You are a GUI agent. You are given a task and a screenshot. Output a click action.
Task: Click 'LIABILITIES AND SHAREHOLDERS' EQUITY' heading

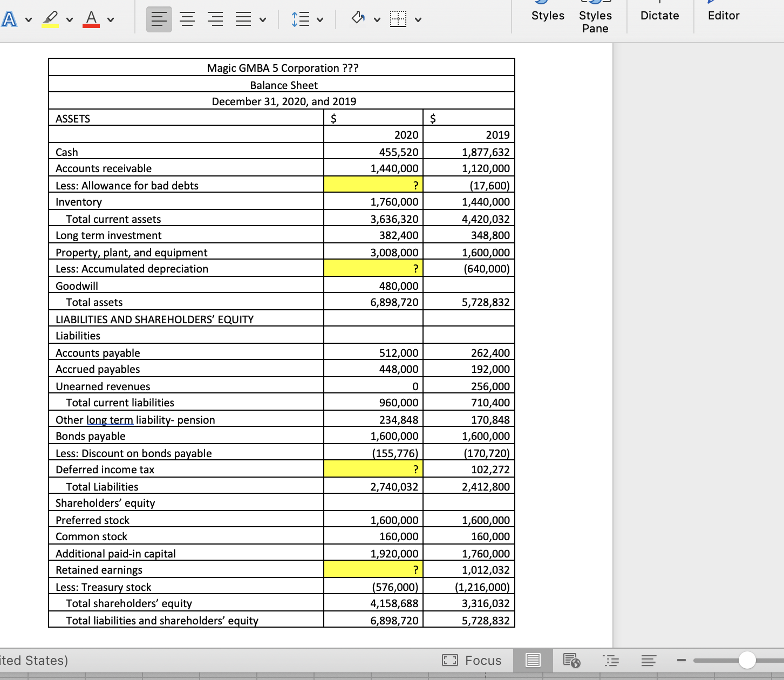pyautogui.click(x=154, y=319)
